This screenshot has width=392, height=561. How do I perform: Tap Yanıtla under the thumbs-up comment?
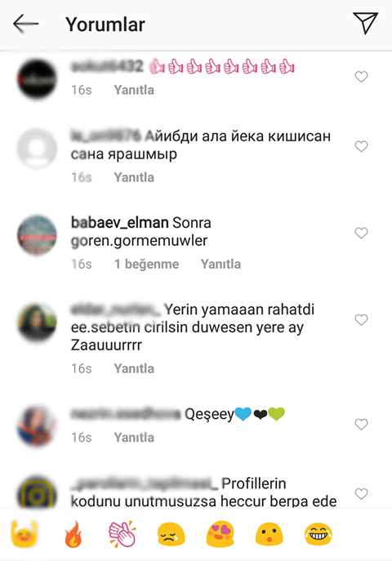point(134,90)
